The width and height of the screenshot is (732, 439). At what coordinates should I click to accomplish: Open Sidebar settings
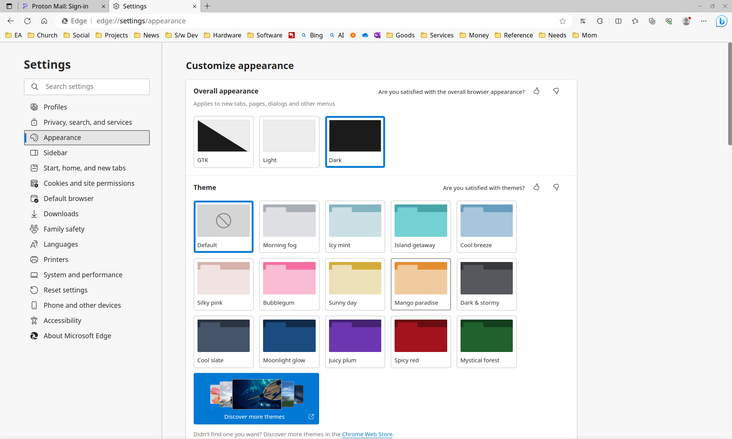[x=87, y=153]
